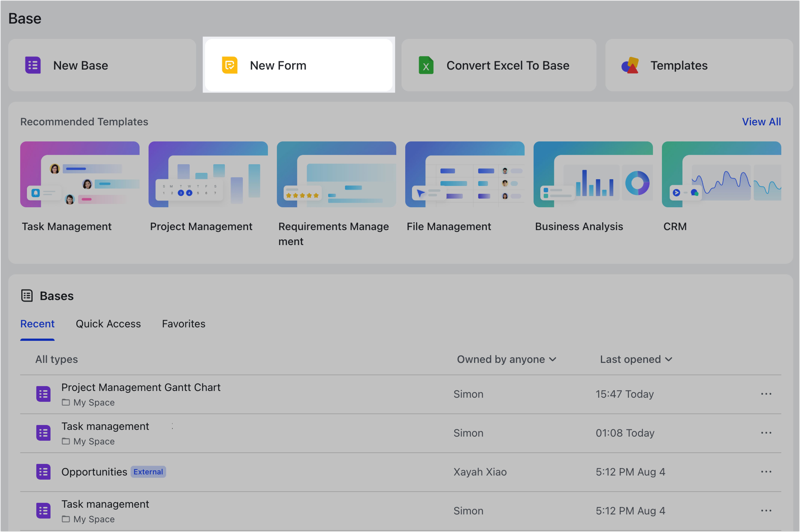Expand the Last opened sort dropdown
The width and height of the screenshot is (800, 532).
(x=636, y=359)
